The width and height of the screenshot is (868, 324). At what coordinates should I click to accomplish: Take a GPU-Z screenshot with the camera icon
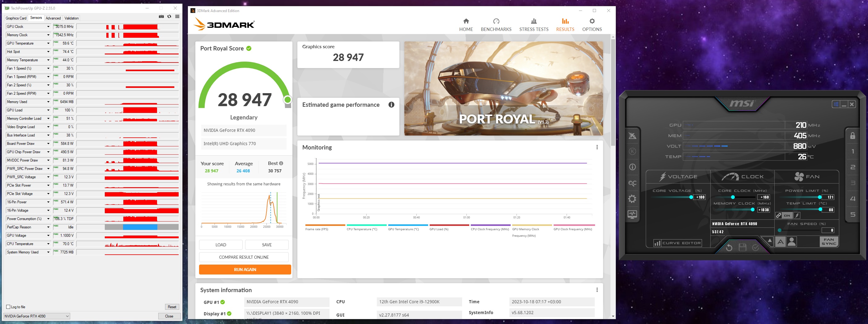pos(161,16)
